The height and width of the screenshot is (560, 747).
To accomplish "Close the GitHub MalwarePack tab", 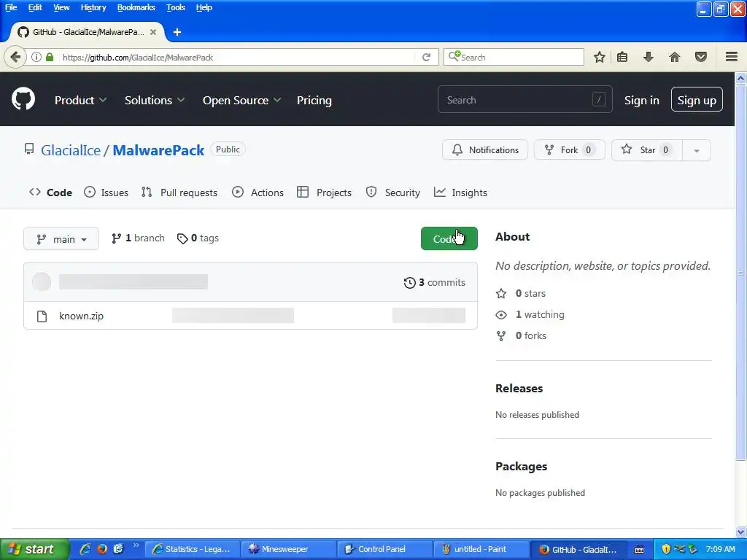I will [x=153, y=32].
